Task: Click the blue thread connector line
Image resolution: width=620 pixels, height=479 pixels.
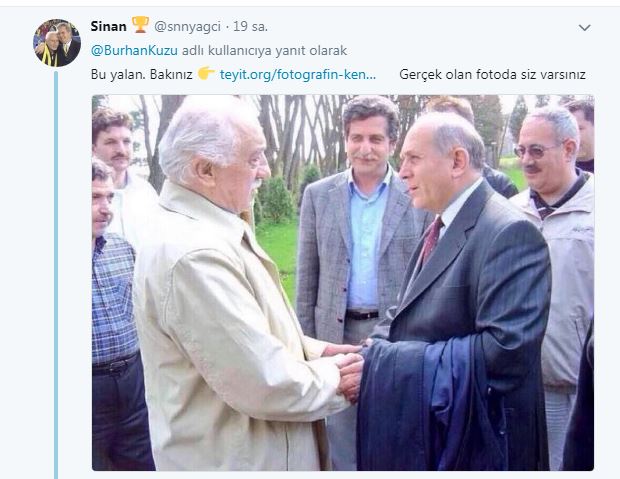Action: pyautogui.click(x=56, y=275)
